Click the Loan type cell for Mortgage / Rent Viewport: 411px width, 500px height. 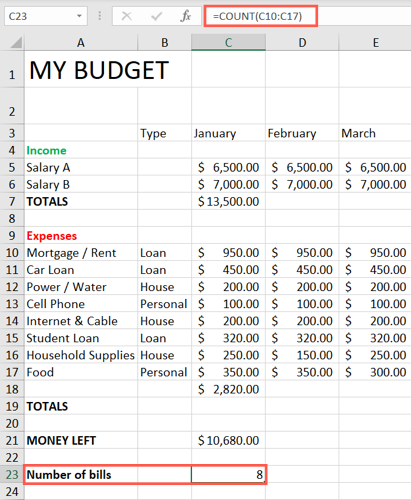(x=165, y=253)
